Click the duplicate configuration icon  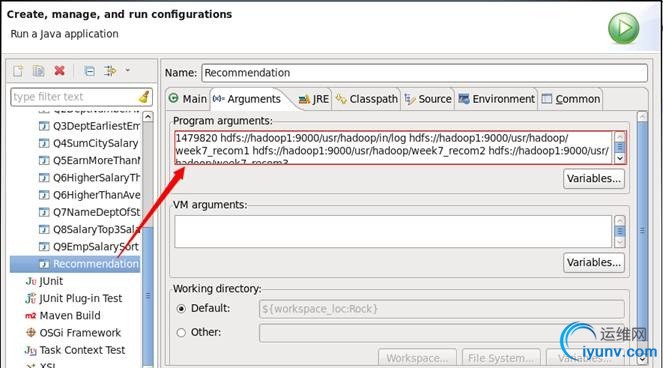click(38, 71)
